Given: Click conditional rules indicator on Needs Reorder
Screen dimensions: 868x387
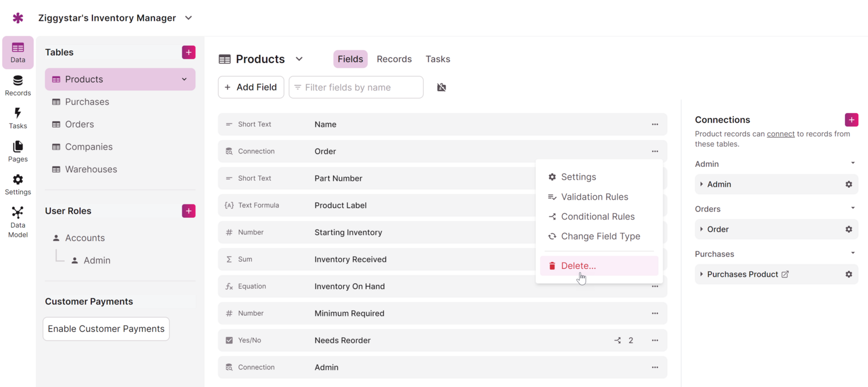Looking at the screenshot, I should click(x=624, y=341).
